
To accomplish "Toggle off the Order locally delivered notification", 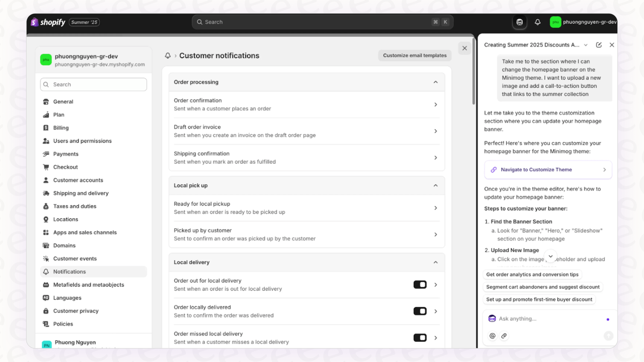I will click(420, 311).
